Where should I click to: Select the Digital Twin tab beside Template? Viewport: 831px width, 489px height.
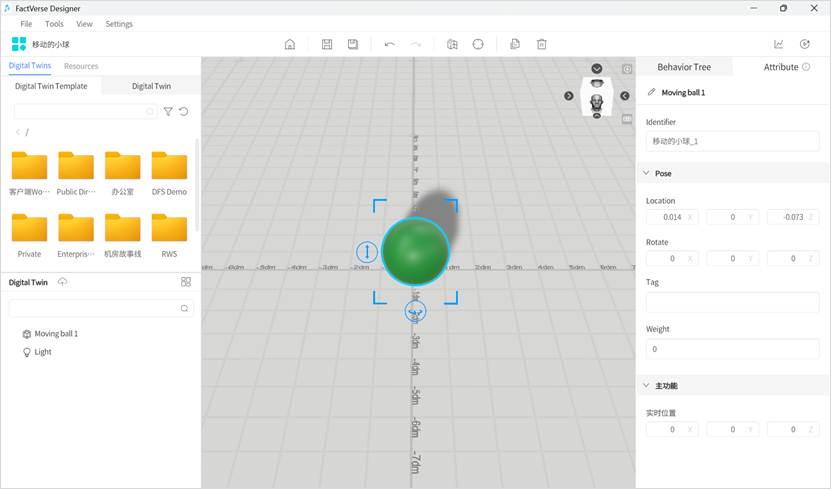pyautogui.click(x=151, y=86)
